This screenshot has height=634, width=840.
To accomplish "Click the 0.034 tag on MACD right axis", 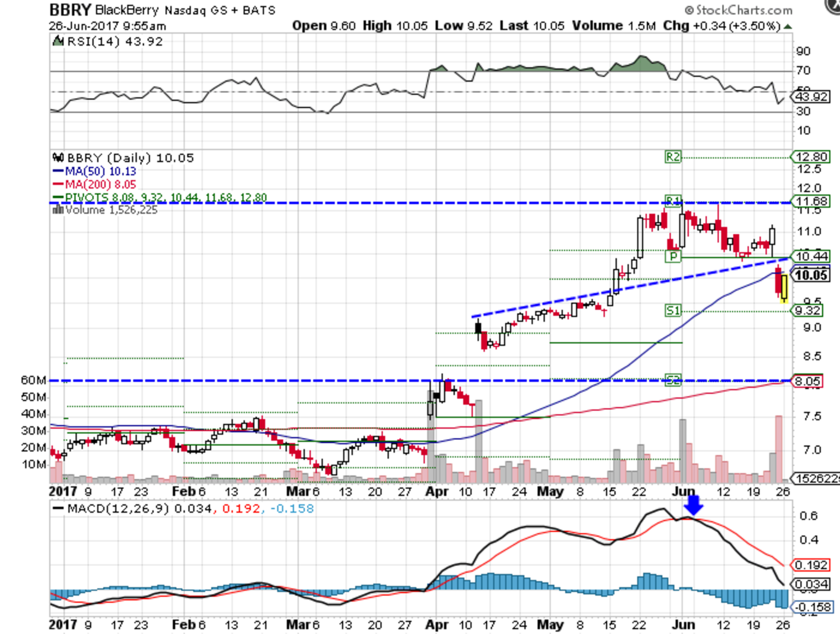I will tap(811, 584).
